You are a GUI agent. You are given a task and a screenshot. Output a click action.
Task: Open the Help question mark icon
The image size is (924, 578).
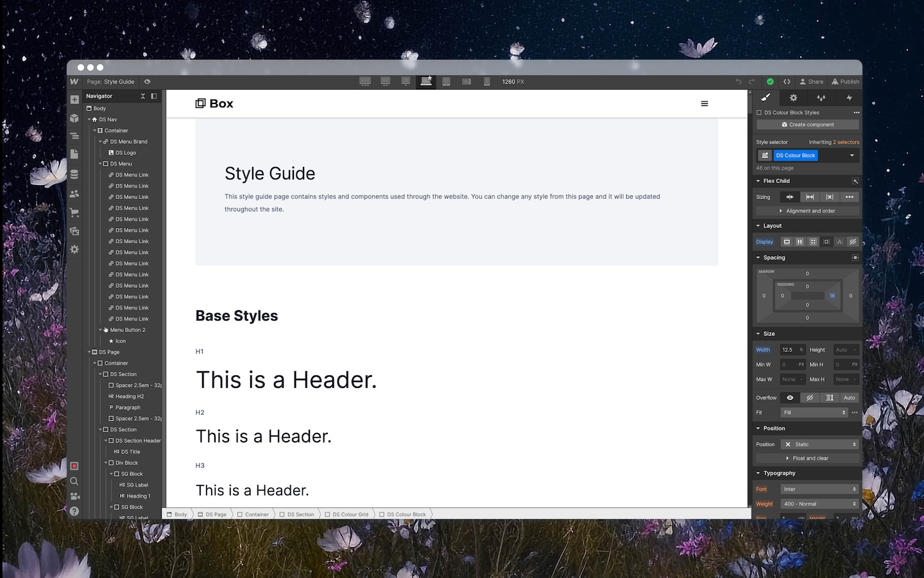coord(74,511)
